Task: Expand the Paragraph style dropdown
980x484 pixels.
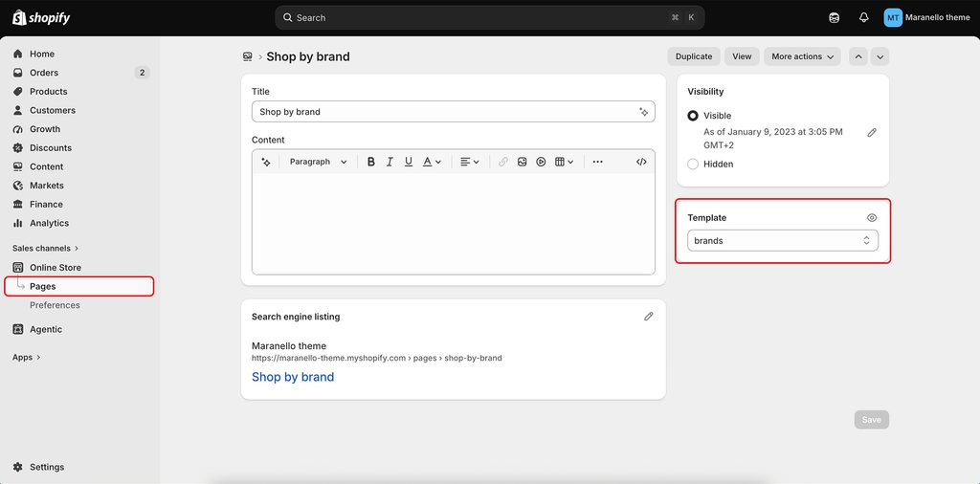Action: pyautogui.click(x=318, y=162)
